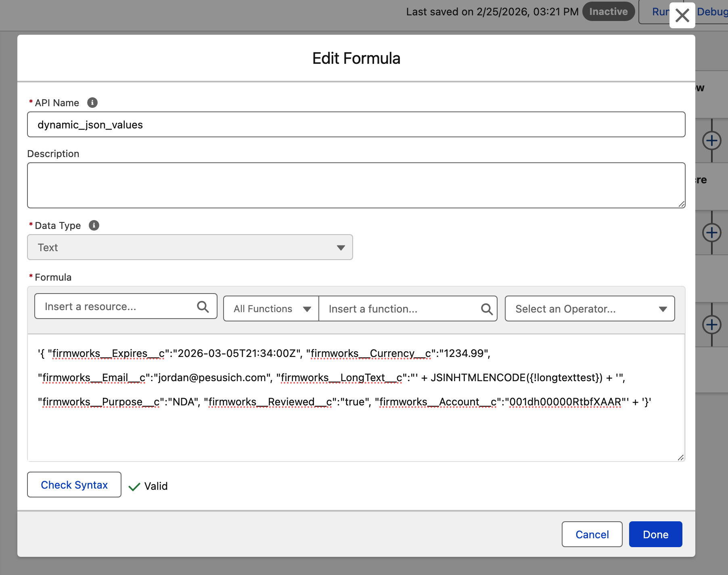
Task: Click the Inactive status badge
Action: coord(608,11)
